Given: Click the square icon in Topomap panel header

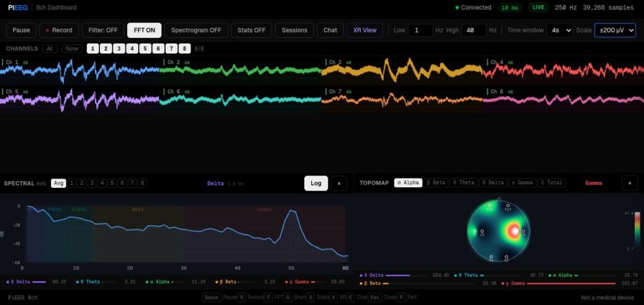Looking at the screenshot, I should pos(630,183).
